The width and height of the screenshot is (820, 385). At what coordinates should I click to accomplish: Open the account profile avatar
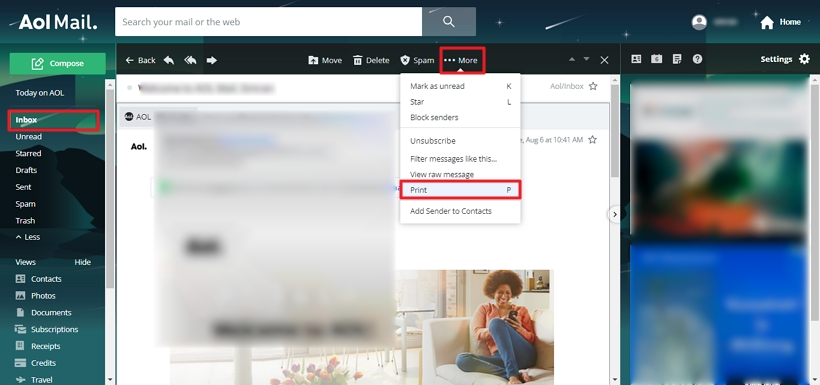(x=699, y=22)
